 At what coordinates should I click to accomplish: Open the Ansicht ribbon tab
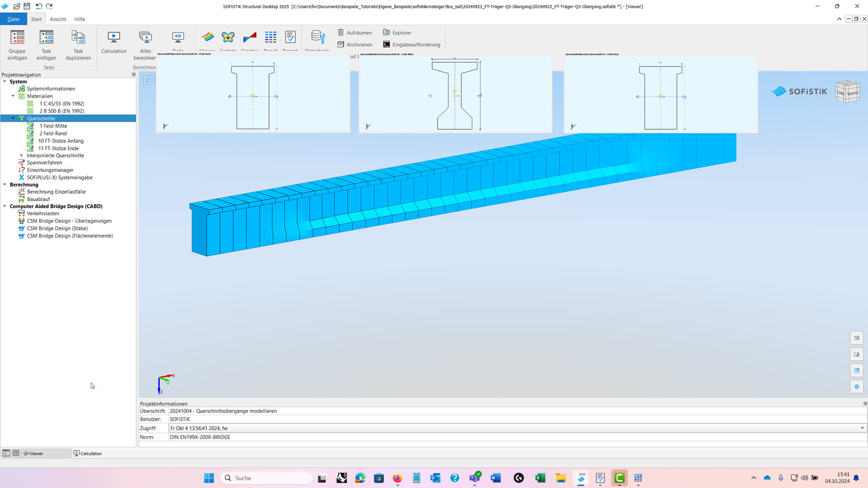[x=58, y=19]
